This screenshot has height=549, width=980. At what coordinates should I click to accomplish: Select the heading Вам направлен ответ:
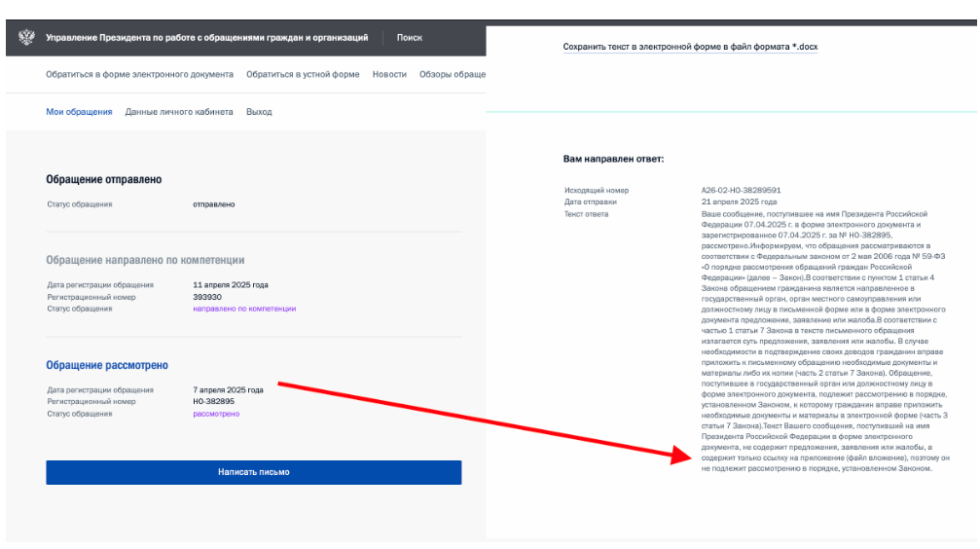pyautogui.click(x=613, y=159)
